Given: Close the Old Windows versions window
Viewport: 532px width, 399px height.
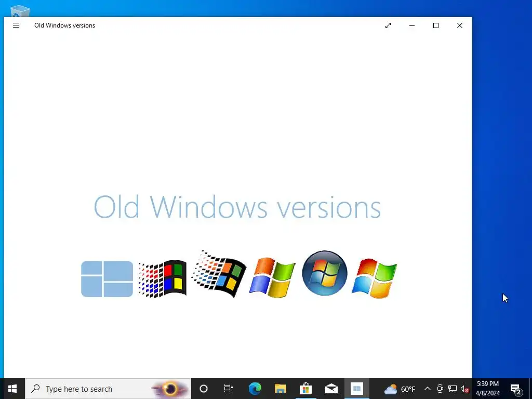Looking at the screenshot, I should [460, 25].
